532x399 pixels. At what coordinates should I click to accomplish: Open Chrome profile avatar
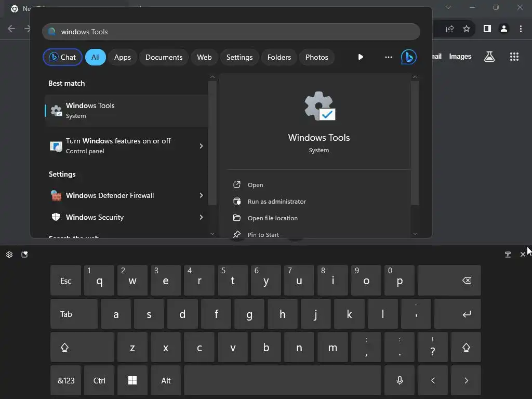click(x=504, y=29)
